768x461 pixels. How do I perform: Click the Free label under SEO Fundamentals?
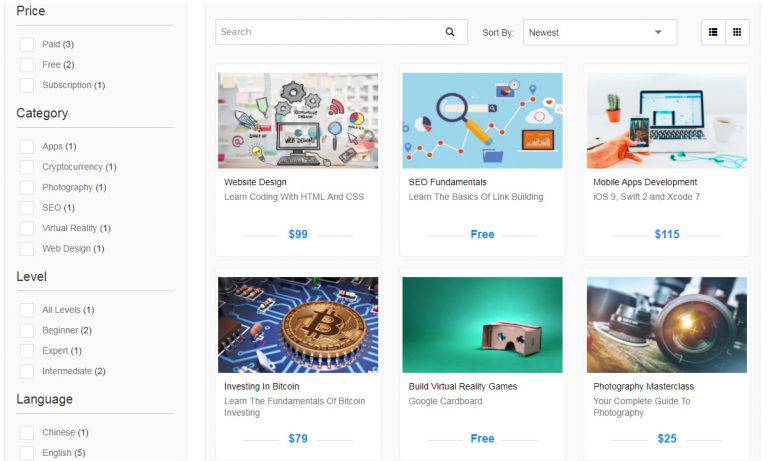pyautogui.click(x=482, y=234)
